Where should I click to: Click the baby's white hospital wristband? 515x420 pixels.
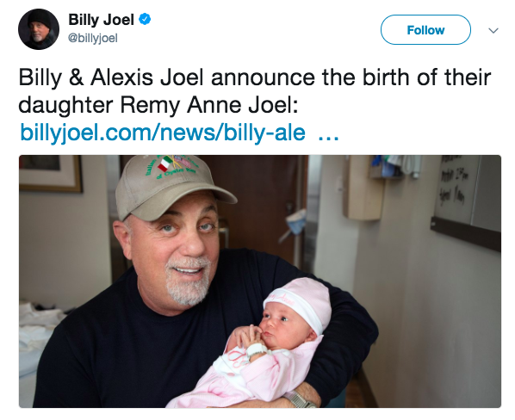pos(257,349)
